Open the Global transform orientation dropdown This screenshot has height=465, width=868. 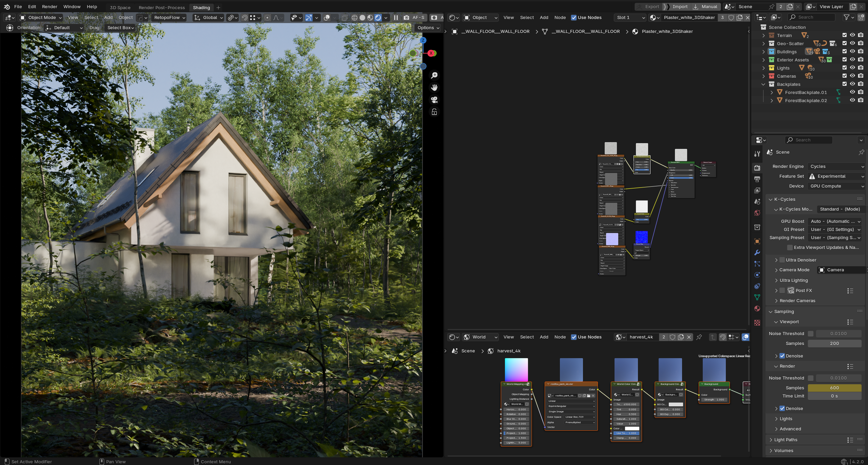pyautogui.click(x=208, y=17)
